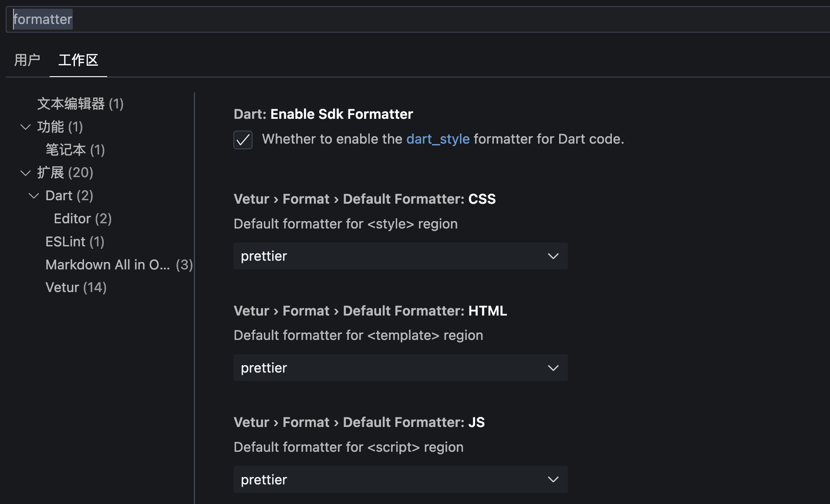This screenshot has height=504, width=830.
Task: Open the CSS default formatter dropdown
Action: (401, 256)
